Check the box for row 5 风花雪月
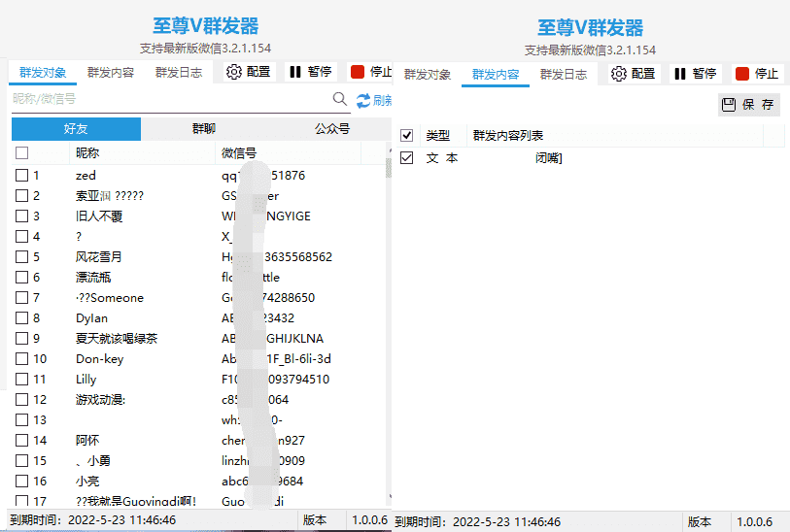Image resolution: width=790 pixels, height=532 pixels. pyautogui.click(x=21, y=256)
